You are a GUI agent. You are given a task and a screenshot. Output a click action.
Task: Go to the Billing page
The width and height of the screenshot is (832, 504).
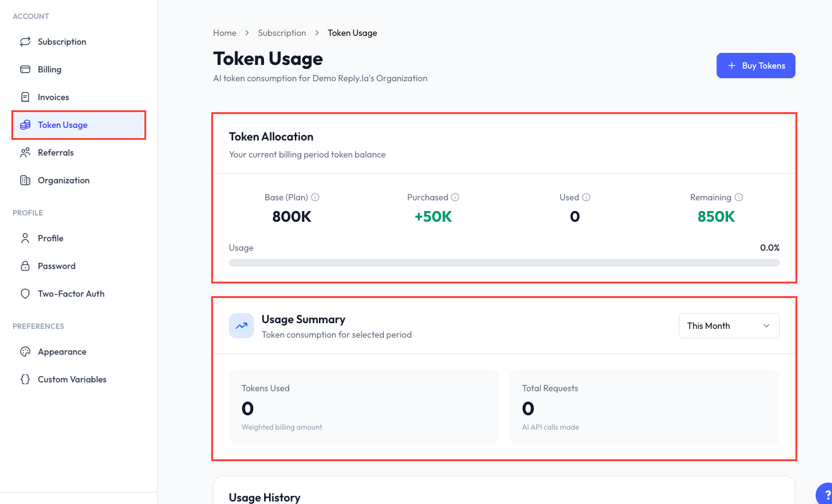79,69
